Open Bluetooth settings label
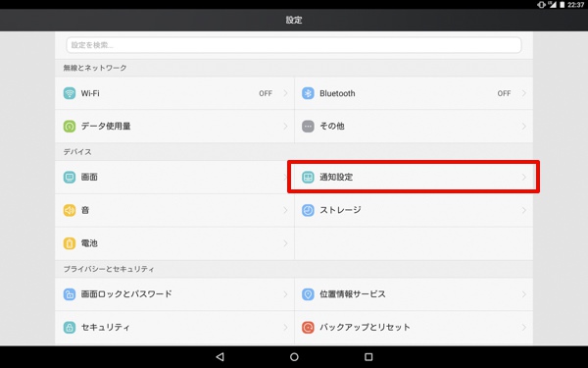Screen dimensions: 588x368 click(337, 93)
